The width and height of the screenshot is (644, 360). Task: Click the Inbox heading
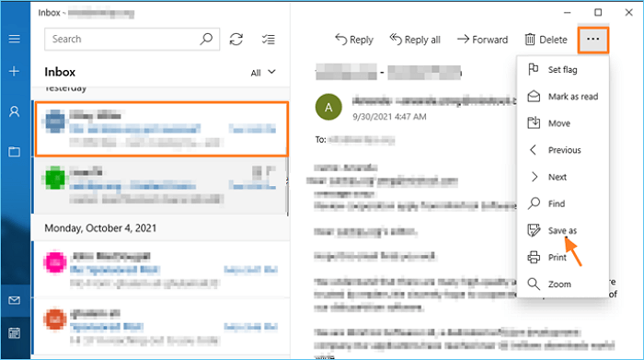[60, 72]
